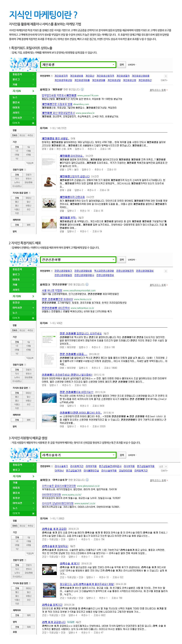Open 법무법인세종 박변호사개인회생 ad link
The height and width of the screenshot is (644, 182).
[59, 95]
